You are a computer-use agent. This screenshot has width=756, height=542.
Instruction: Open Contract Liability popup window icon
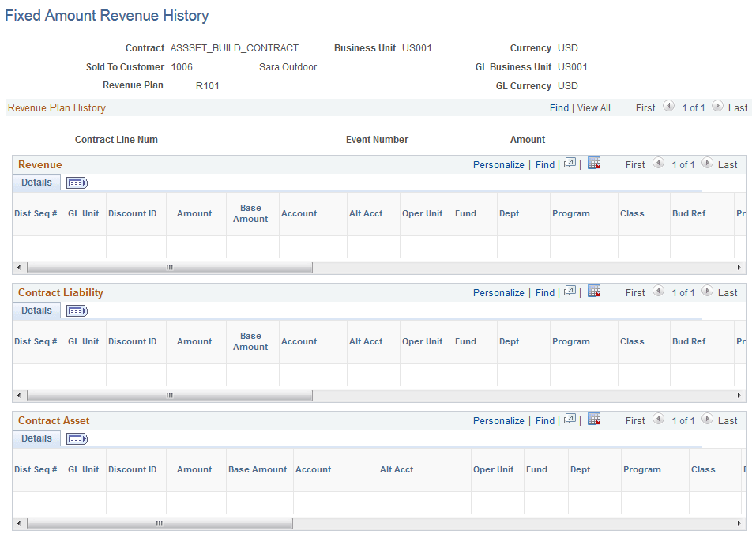[570, 292]
